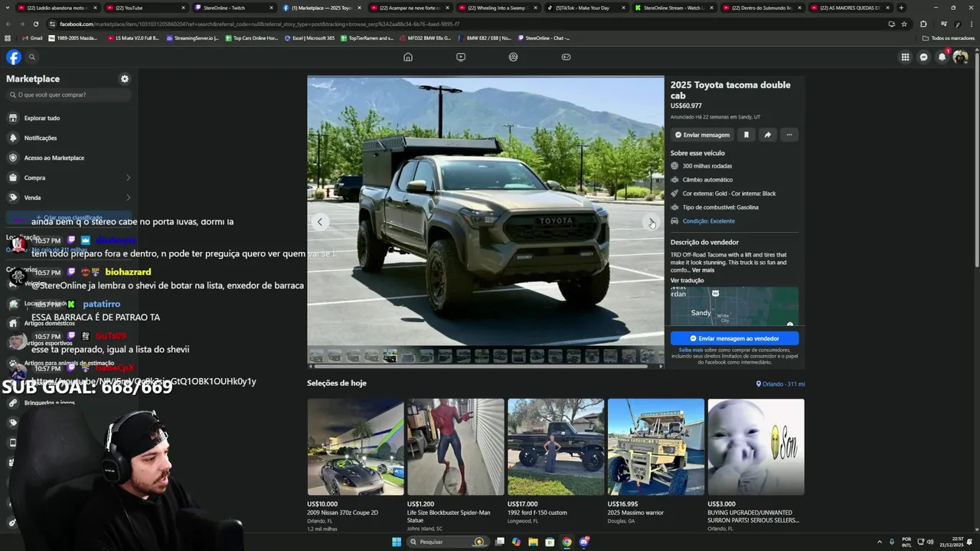The width and height of the screenshot is (980, 551).
Task: Click the Facebook search magnifier icon
Action: [32, 57]
